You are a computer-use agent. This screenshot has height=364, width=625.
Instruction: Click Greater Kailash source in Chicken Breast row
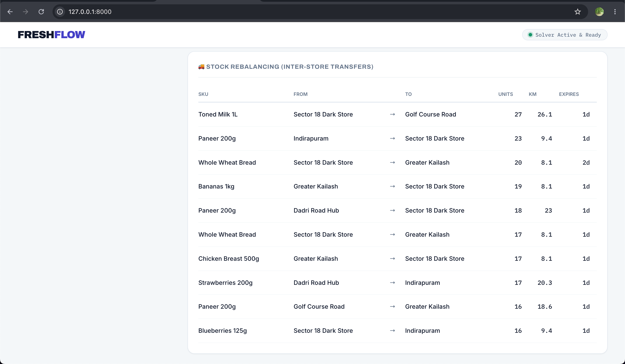(x=316, y=259)
